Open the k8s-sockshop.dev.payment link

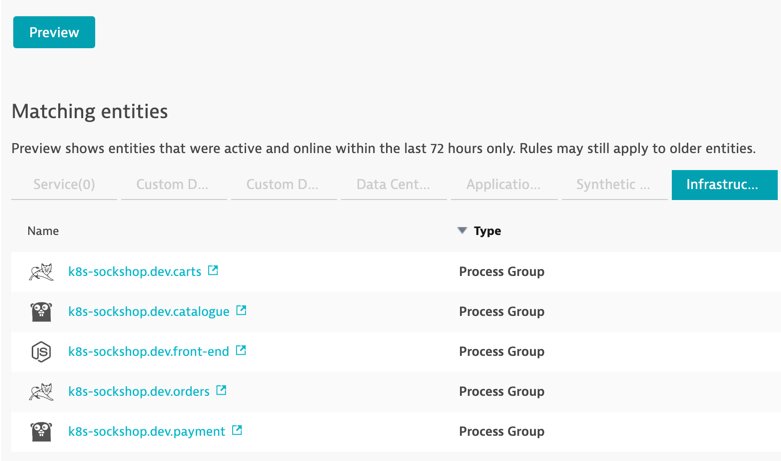146,432
